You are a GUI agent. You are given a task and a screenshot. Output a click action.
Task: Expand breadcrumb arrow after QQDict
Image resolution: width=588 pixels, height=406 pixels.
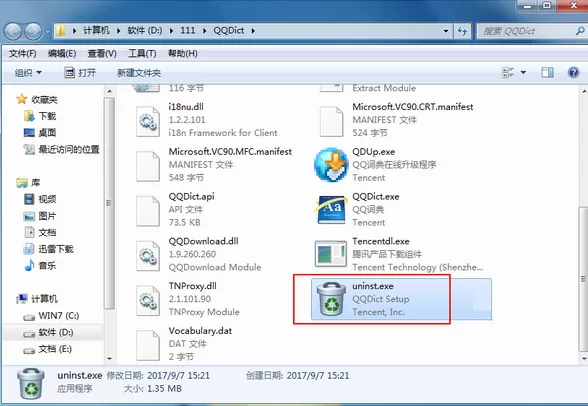pyautogui.click(x=253, y=31)
